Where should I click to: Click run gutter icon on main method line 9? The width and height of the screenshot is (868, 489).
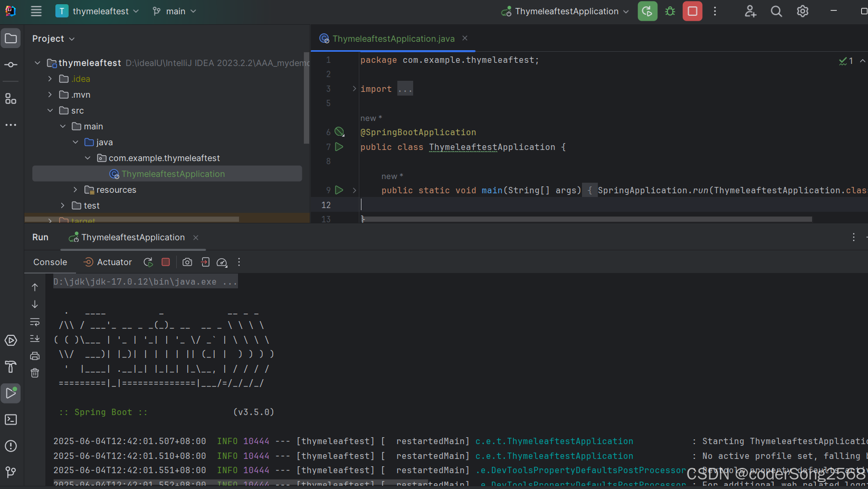point(339,190)
